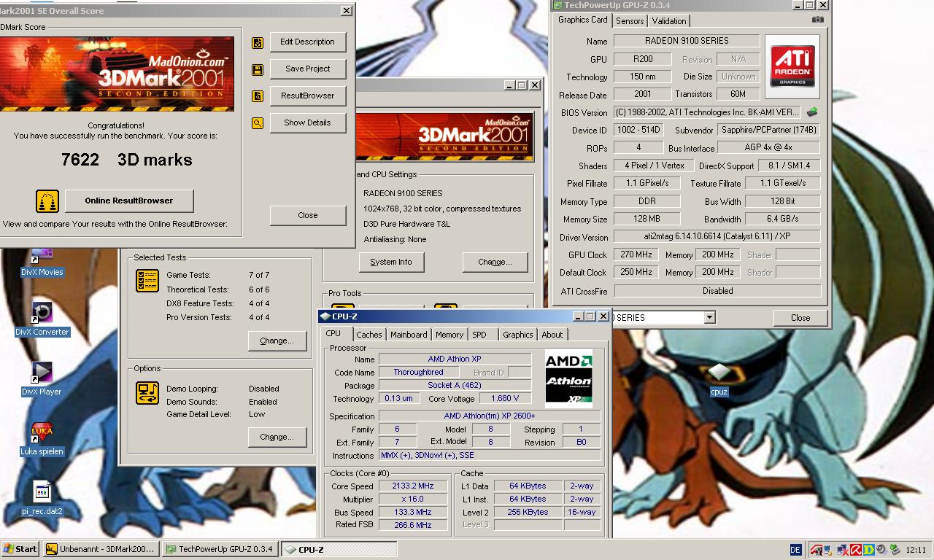Select the cpuz desktop icon
Viewport: 934px width, 560px height.
[x=719, y=378]
